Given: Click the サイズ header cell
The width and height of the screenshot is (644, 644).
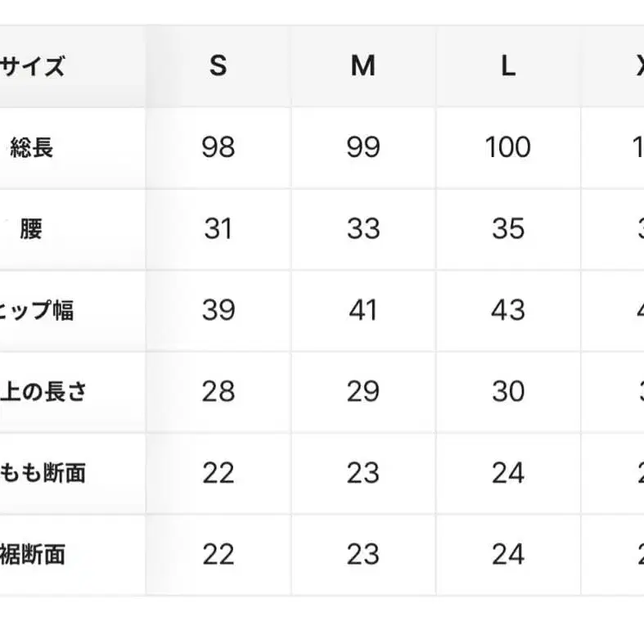Looking at the screenshot, I should click(33, 66).
